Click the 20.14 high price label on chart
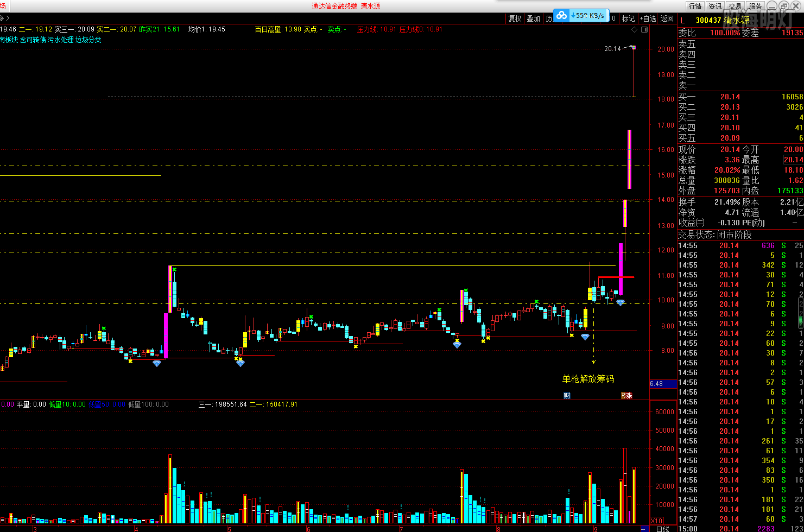 coord(612,49)
